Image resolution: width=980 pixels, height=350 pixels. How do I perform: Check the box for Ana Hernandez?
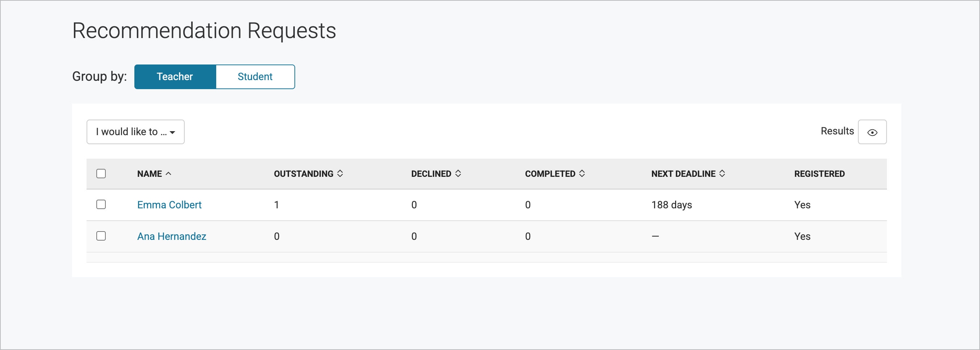pyautogui.click(x=101, y=236)
